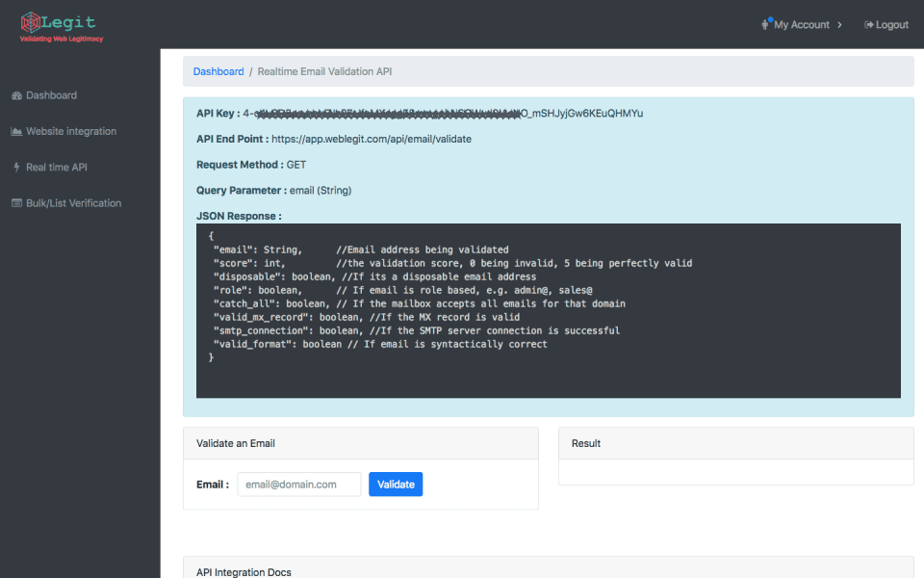924x578 pixels.
Task: Go to Real time API page
Action: 57,168
